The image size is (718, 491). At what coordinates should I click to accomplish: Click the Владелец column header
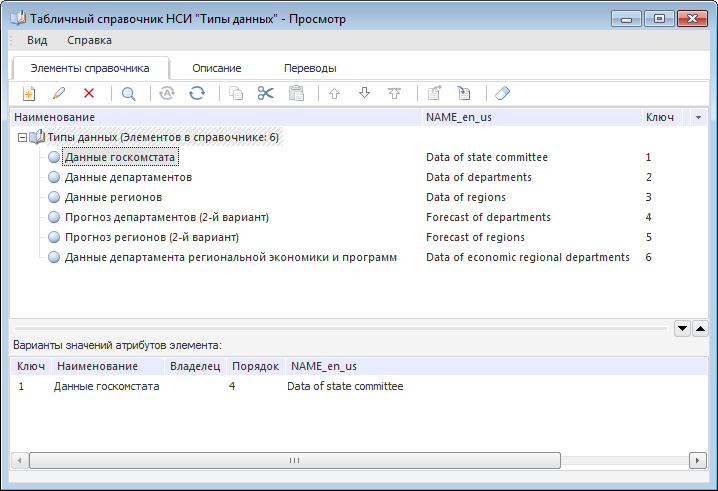click(195, 366)
